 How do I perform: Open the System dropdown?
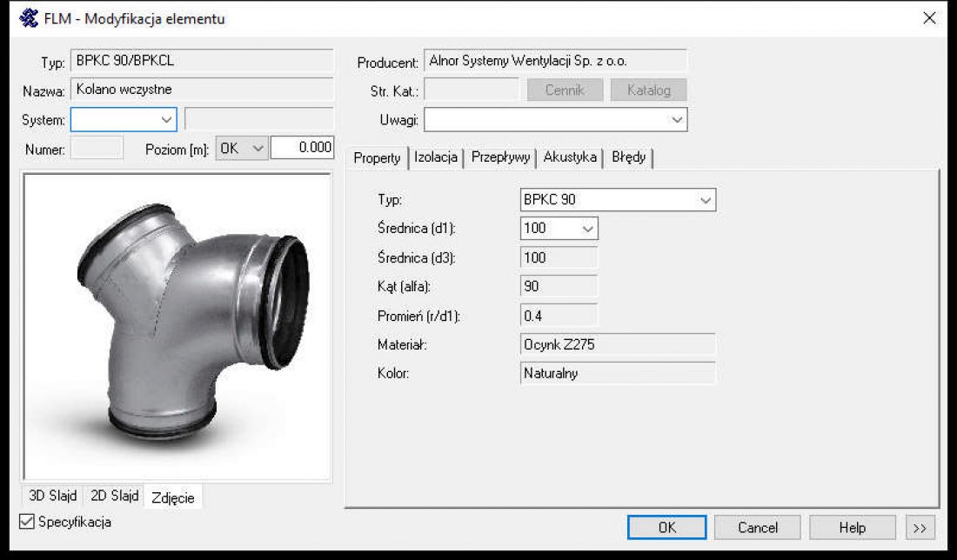(x=124, y=119)
